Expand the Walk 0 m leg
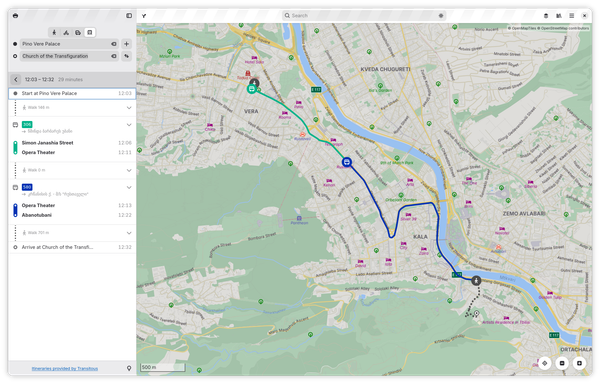This screenshot has width=600, height=384. [x=129, y=170]
